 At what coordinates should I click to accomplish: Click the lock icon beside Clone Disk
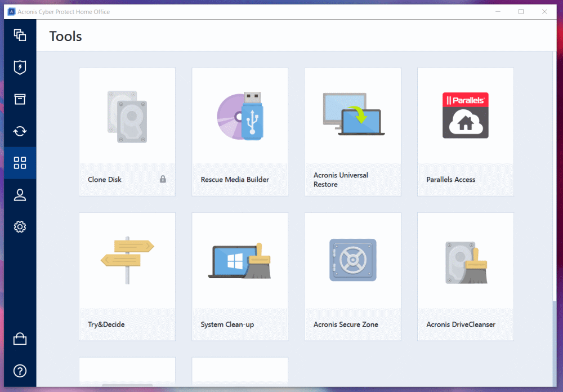(x=163, y=179)
